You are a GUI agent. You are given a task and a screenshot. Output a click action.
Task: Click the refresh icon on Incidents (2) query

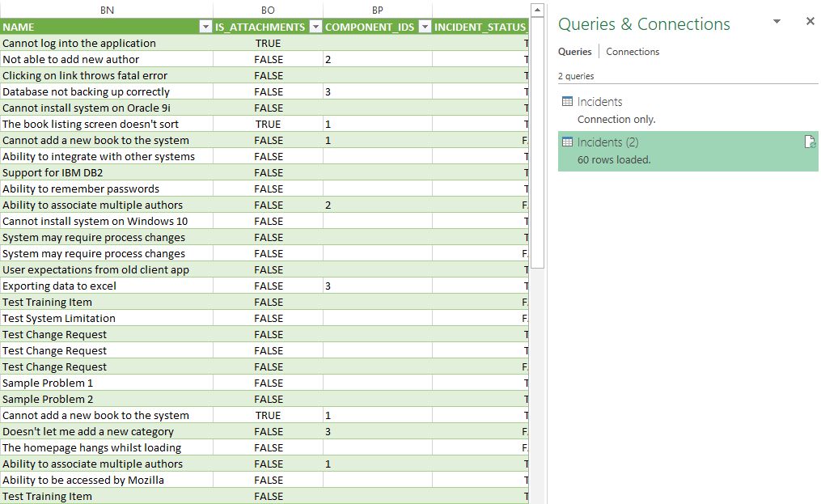click(x=810, y=142)
